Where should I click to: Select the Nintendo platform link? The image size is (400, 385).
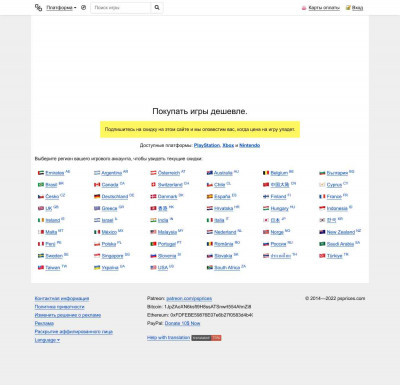tap(250, 145)
